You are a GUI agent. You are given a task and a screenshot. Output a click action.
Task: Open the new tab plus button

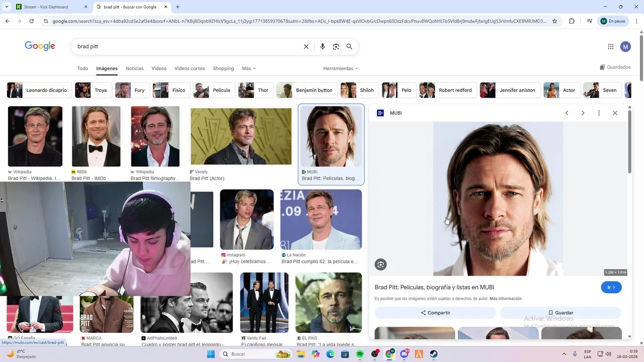(178, 7)
